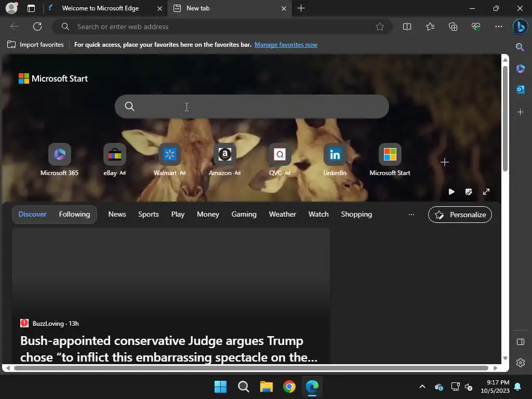Open Outlook icon in sidebar
This screenshot has width=532, height=399.
(x=520, y=89)
